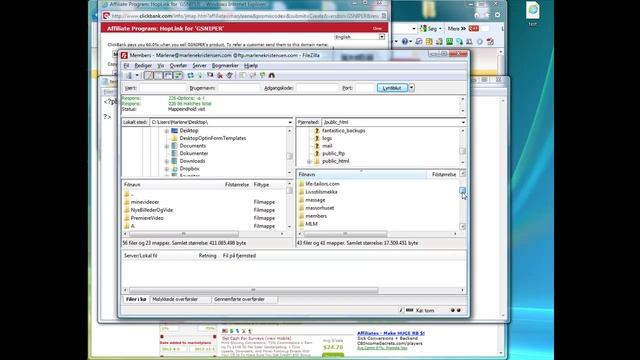Open the Site Manager dropdown arrow
The height and width of the screenshot is (360, 640).
tap(137, 76)
